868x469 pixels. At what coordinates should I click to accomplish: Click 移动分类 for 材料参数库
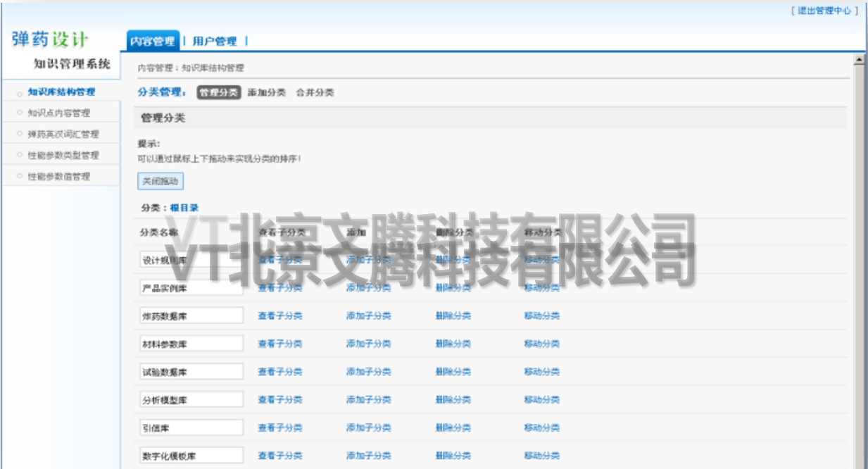pyautogui.click(x=542, y=344)
